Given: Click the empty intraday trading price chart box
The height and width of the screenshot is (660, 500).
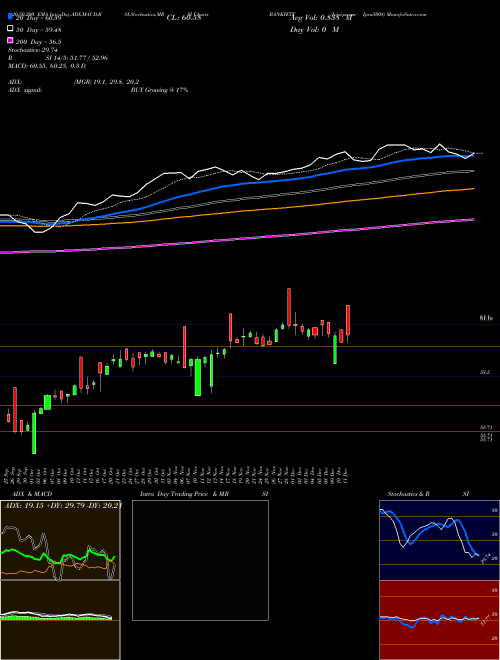Looking at the screenshot, I should point(200,560).
